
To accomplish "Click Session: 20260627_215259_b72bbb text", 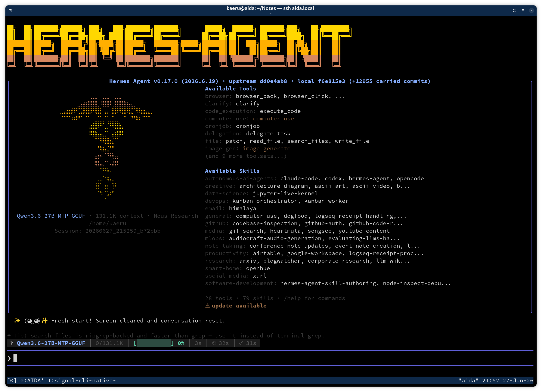I will coord(108,231).
